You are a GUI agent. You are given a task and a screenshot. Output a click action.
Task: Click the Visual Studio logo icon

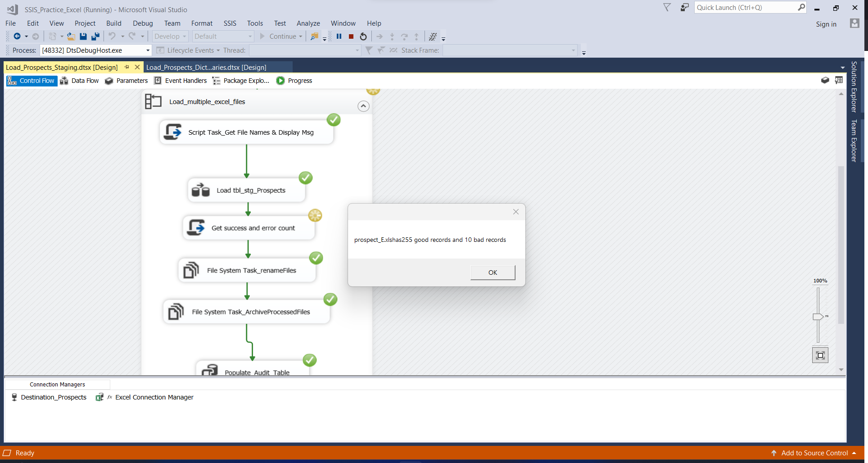(x=13, y=9)
